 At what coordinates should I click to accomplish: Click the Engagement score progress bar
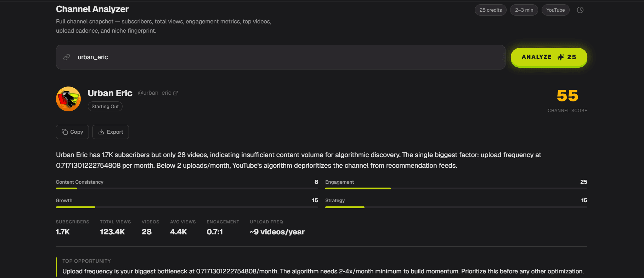(456, 188)
